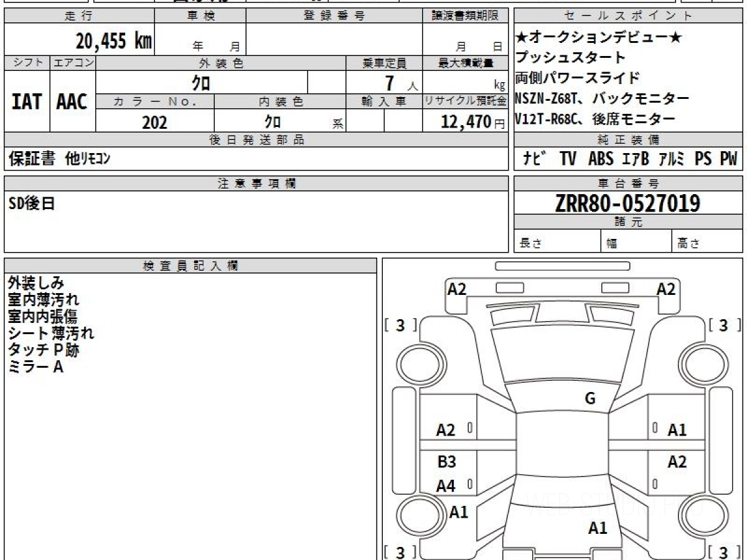Image resolution: width=747 pixels, height=560 pixels.
Task: Click the 純正装備 header
Action: pos(629,140)
